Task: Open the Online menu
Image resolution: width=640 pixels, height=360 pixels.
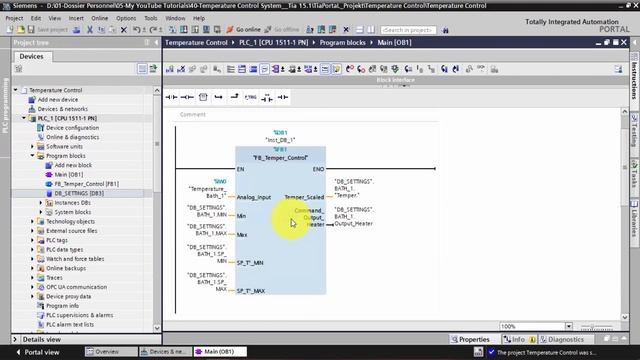Action: click(x=100, y=18)
